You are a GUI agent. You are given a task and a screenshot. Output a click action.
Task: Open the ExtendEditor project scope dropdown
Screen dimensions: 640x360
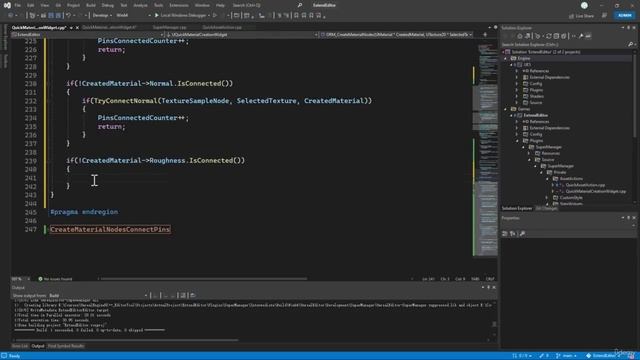click(87, 35)
